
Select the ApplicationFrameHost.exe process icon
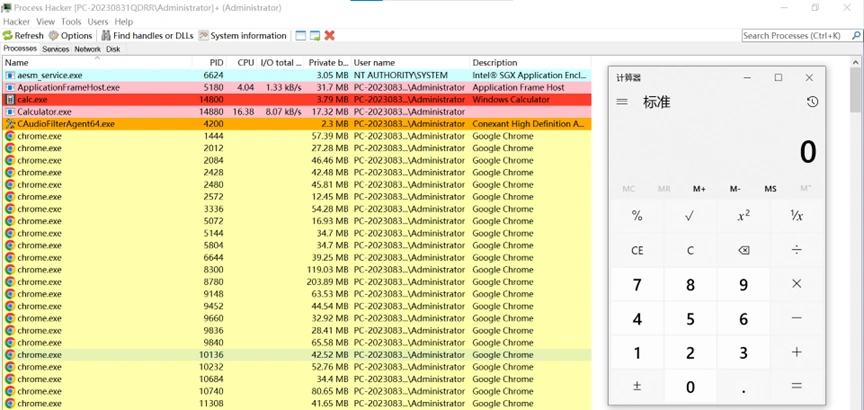point(10,87)
